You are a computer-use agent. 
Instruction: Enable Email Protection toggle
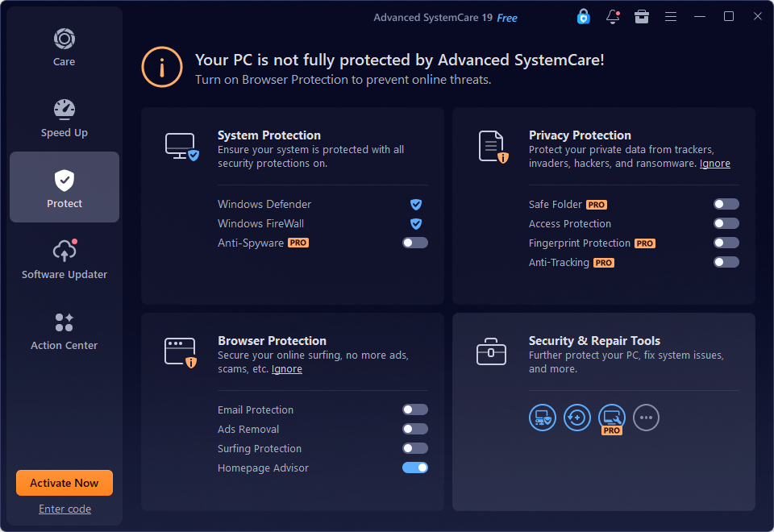pyautogui.click(x=415, y=409)
